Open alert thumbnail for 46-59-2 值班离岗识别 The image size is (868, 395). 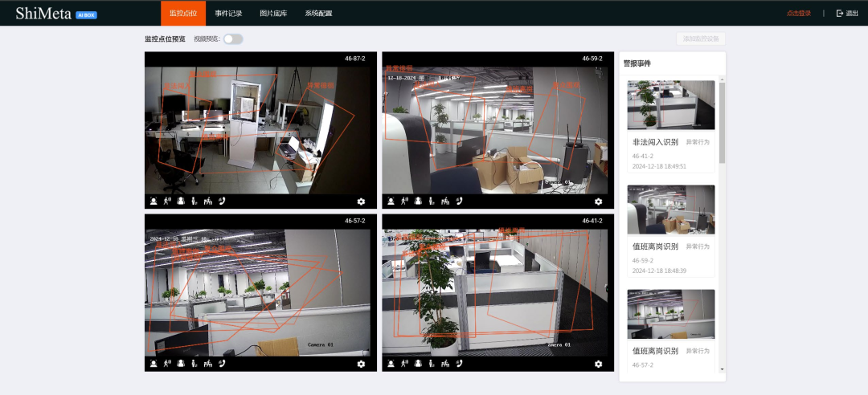(x=671, y=210)
